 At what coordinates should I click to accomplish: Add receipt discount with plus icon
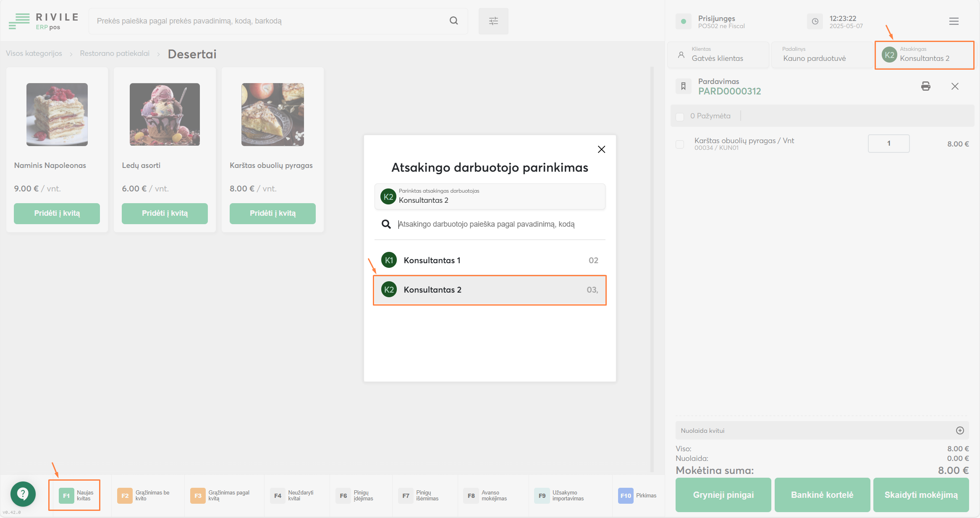tap(960, 430)
